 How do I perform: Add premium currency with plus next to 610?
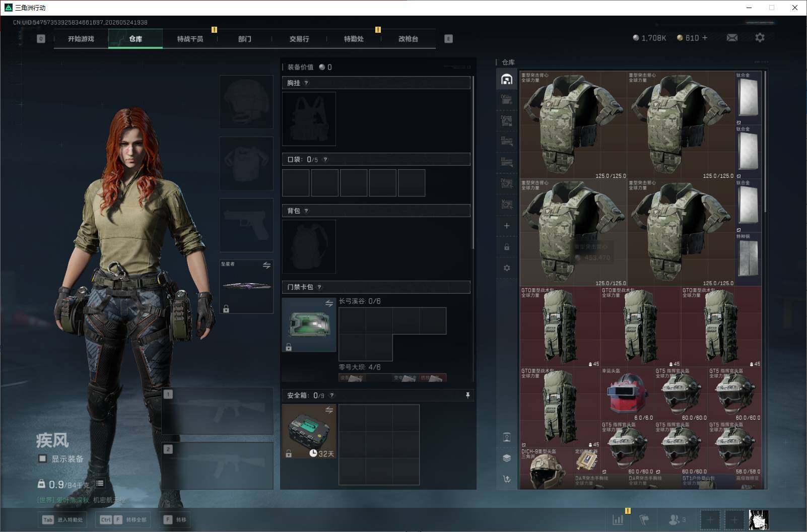(704, 38)
